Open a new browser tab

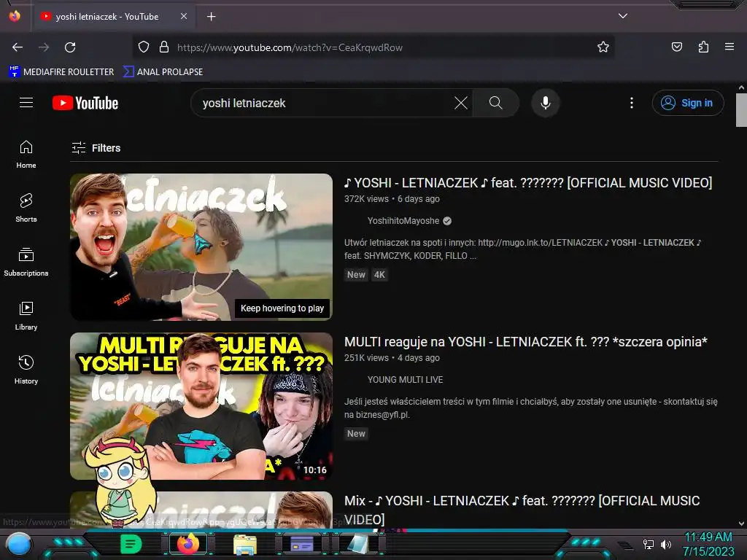pos(211,17)
